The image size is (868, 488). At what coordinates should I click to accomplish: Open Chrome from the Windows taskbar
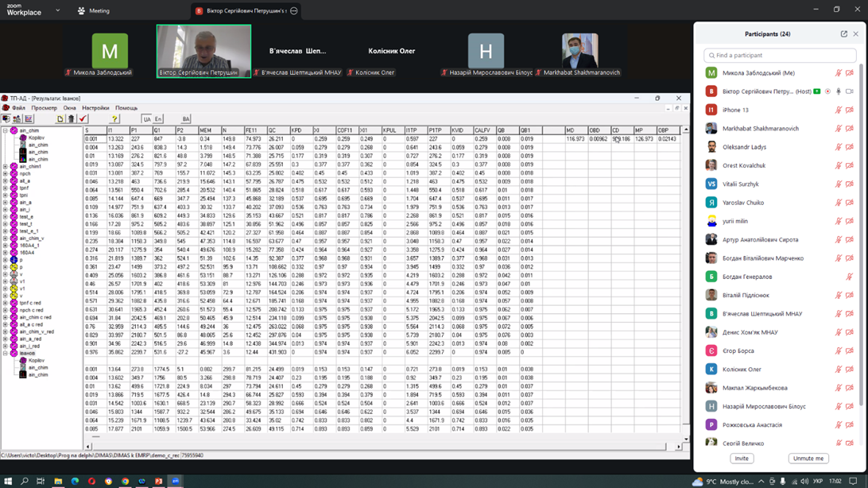[125, 481]
